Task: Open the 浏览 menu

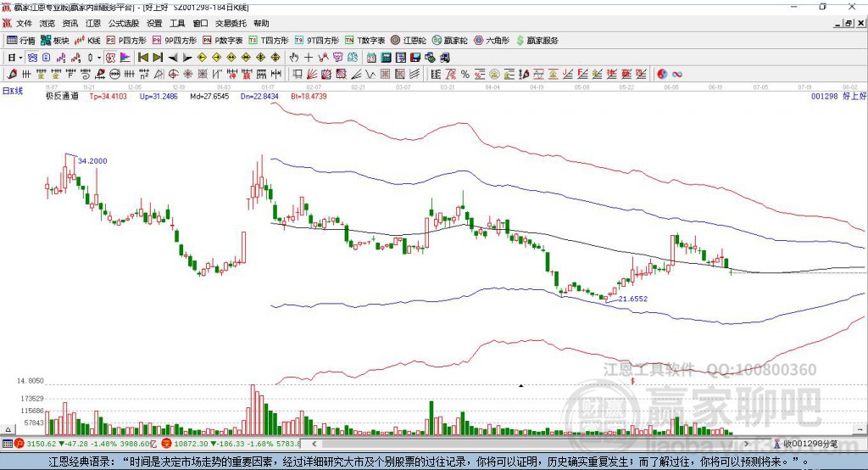Action: (47, 23)
